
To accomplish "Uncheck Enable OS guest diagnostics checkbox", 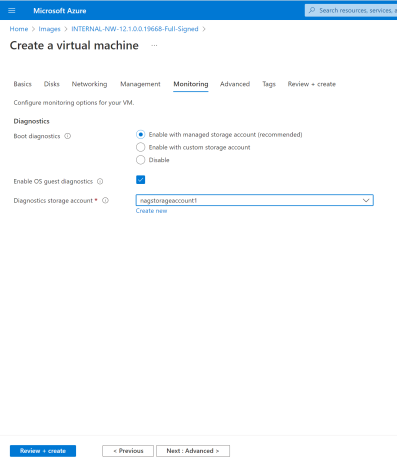I will [141, 180].
